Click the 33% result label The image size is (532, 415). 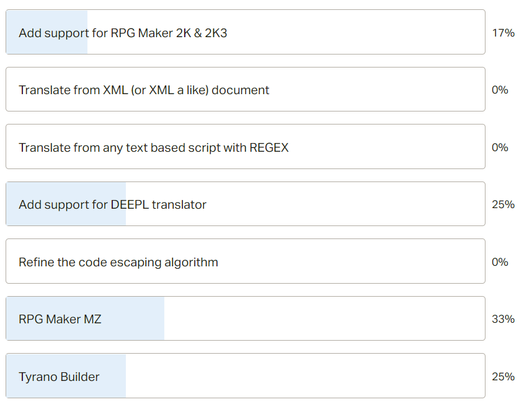coord(503,319)
